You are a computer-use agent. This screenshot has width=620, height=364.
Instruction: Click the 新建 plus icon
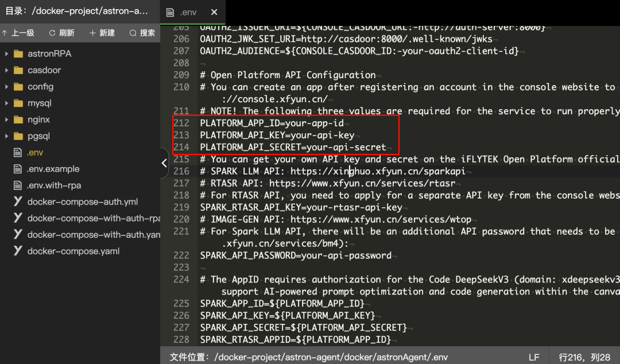pos(92,33)
